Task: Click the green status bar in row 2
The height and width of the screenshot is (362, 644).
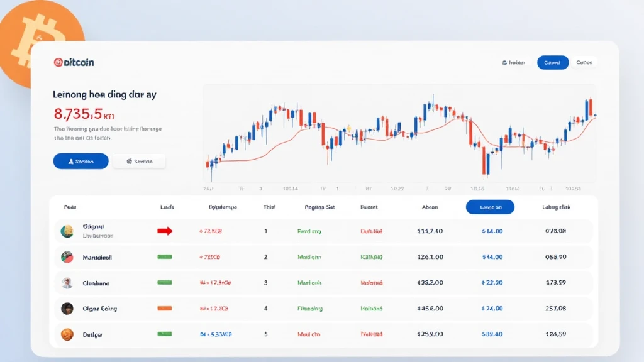Action: click(x=165, y=257)
